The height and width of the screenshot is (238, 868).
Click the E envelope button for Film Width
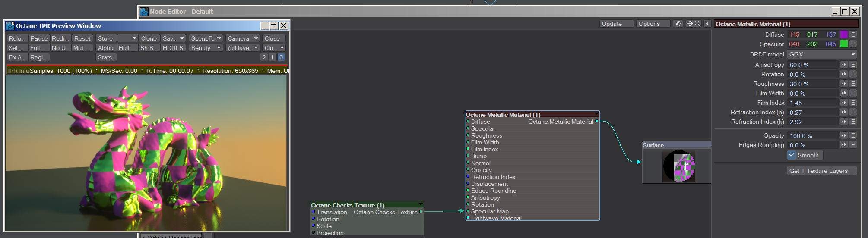(853, 93)
